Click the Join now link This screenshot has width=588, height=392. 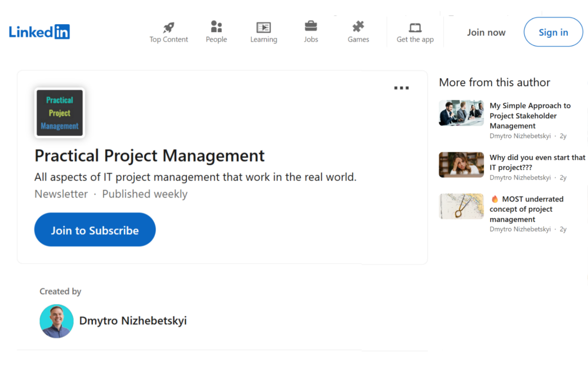point(486,33)
